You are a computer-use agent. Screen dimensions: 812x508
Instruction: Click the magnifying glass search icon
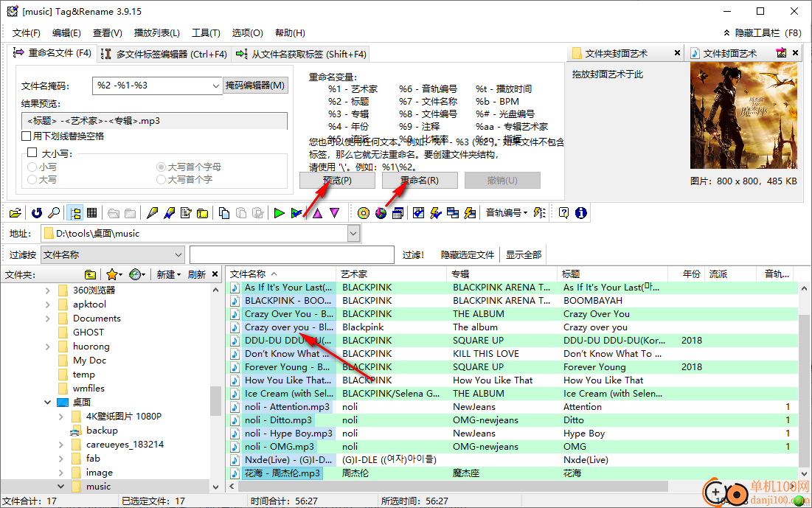(x=54, y=213)
